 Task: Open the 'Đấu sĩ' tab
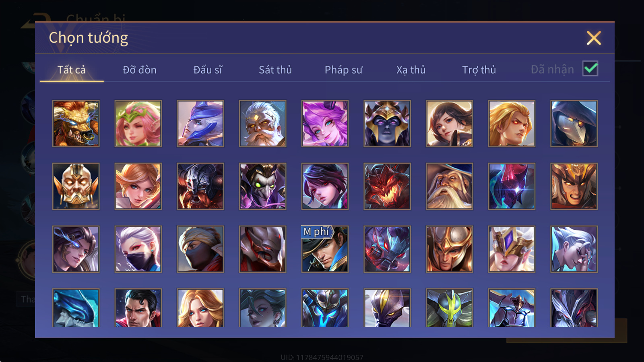208,70
